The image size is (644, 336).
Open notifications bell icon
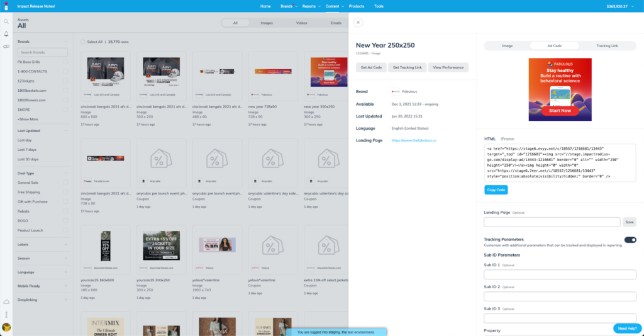6,34
